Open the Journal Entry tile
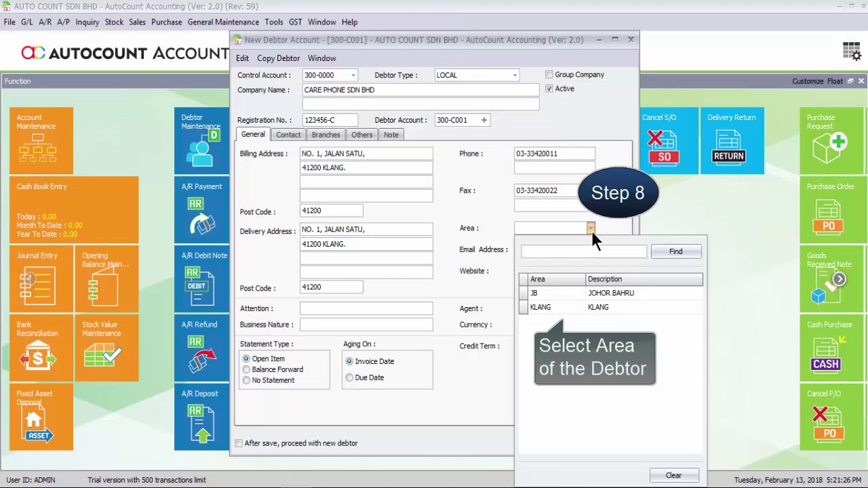This screenshot has width=868, height=488. [x=41, y=279]
